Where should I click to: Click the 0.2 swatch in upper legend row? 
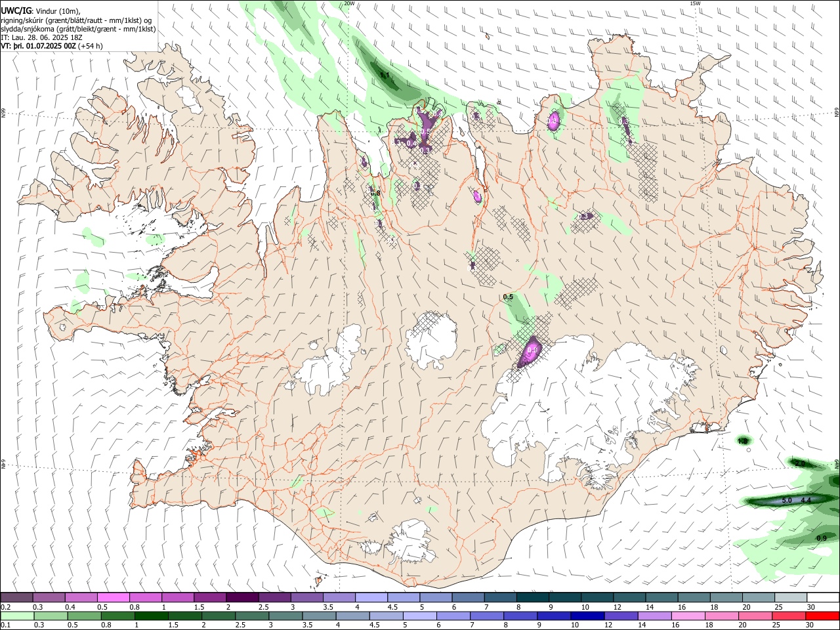tap(17, 597)
